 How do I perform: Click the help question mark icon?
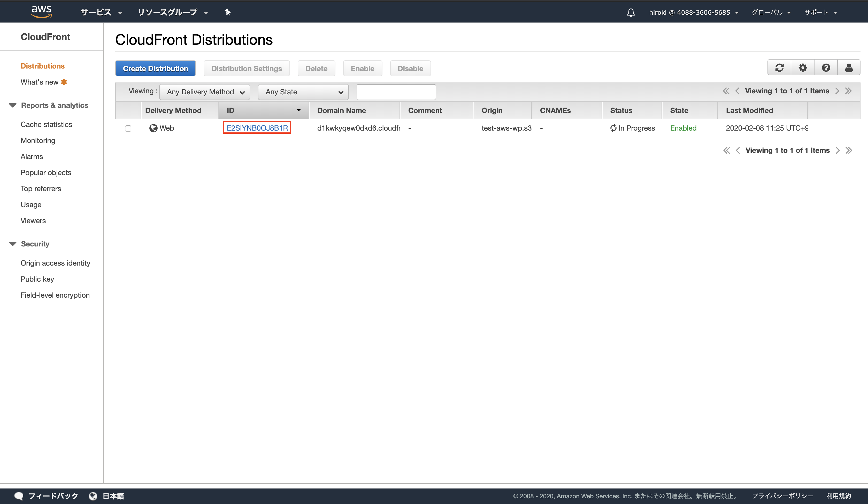pos(826,68)
